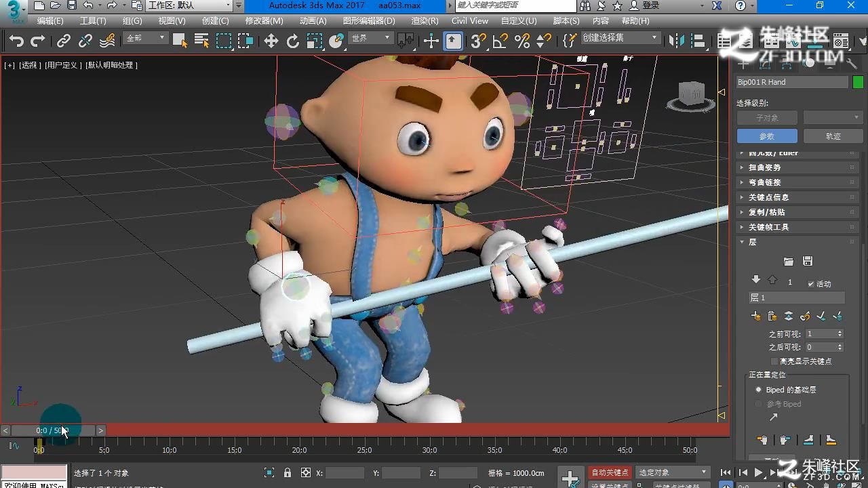Activate Bind to Space Warp tool
This screenshot has height=488, width=868.
pos(107,41)
